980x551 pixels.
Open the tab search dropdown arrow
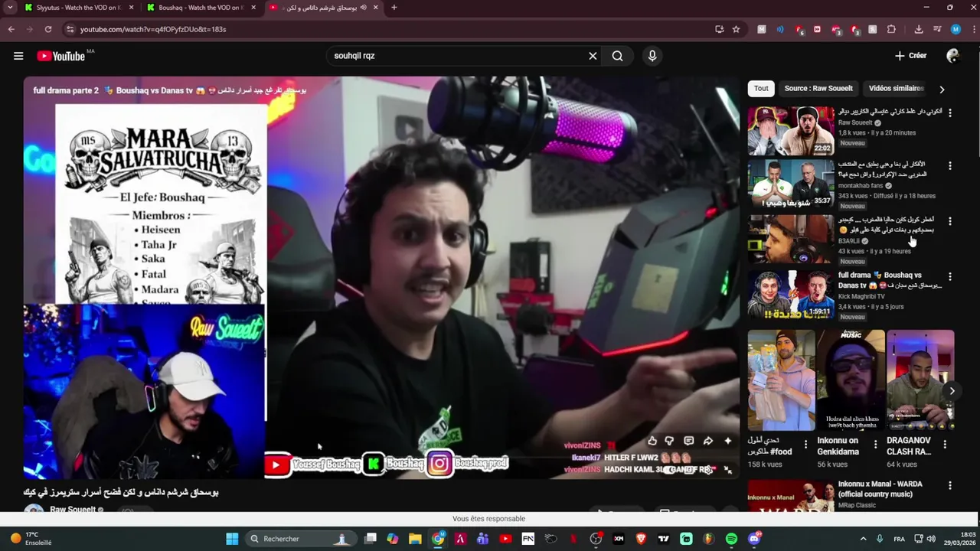(x=10, y=8)
